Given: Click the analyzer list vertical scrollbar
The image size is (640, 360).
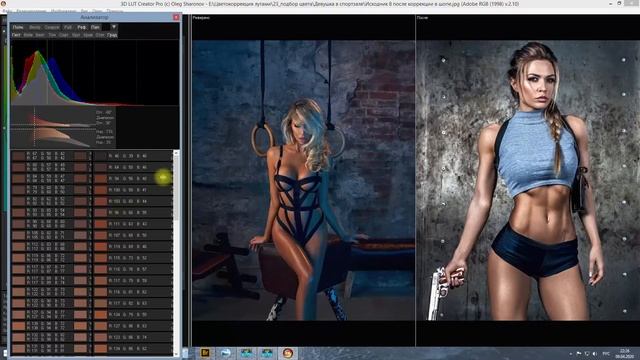Looking at the screenshot, I should click(x=176, y=252).
